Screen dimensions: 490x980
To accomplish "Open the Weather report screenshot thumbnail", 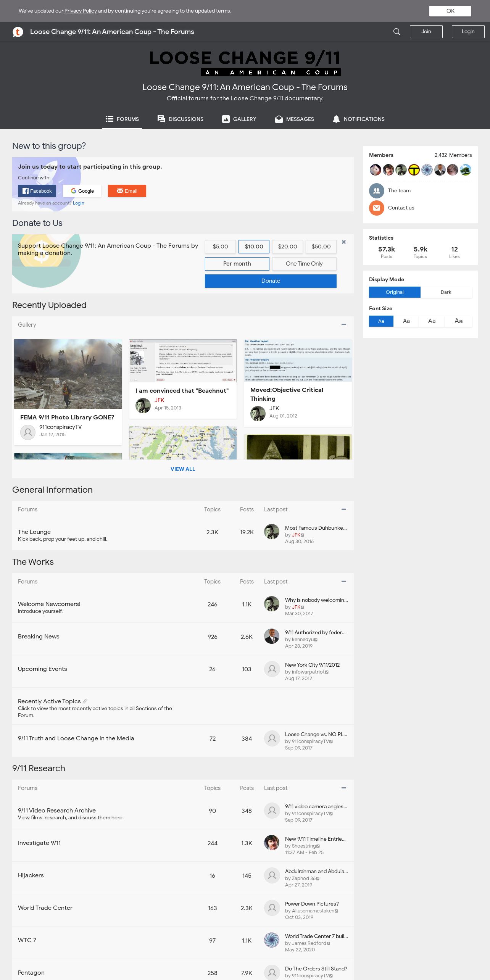I will pyautogui.click(x=298, y=360).
